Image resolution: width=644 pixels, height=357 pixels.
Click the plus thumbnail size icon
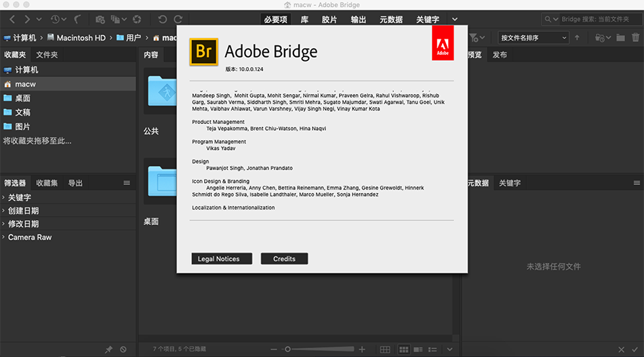tap(362, 350)
